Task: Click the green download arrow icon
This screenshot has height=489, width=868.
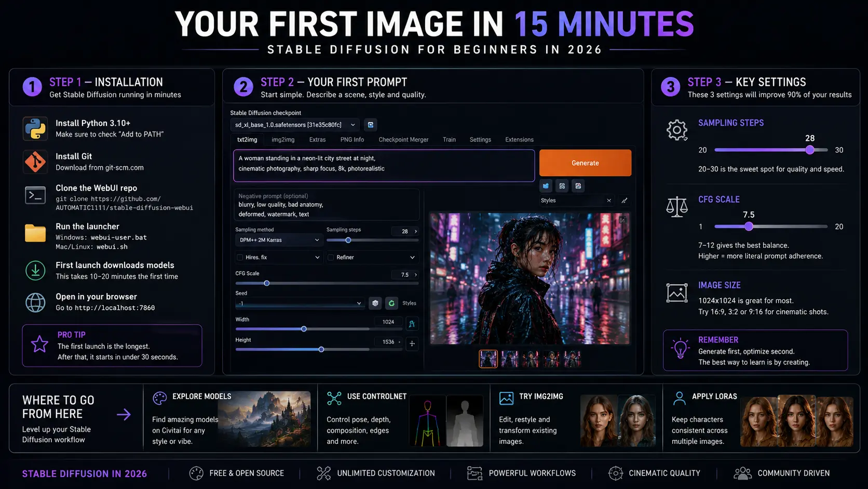Action: [35, 270]
